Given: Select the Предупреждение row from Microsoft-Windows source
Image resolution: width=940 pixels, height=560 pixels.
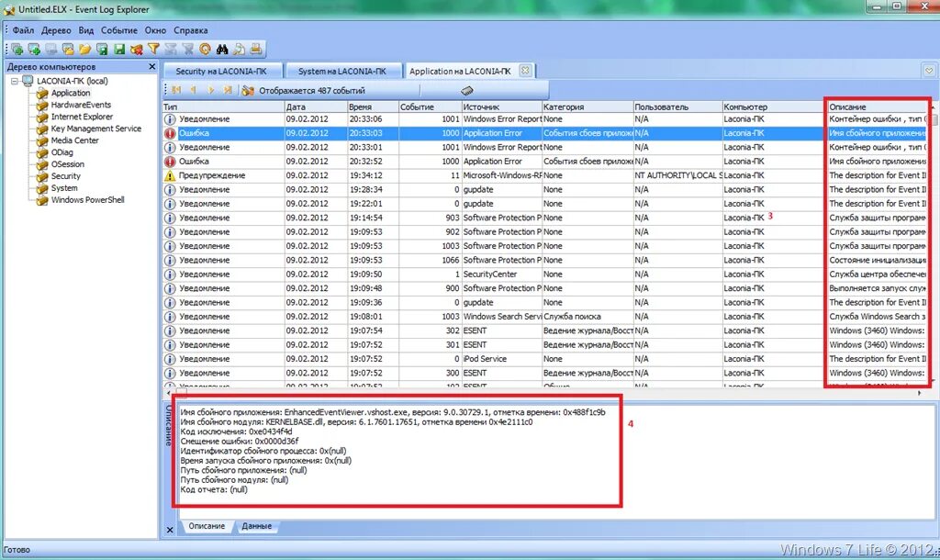Looking at the screenshot, I should pyautogui.click(x=545, y=175).
